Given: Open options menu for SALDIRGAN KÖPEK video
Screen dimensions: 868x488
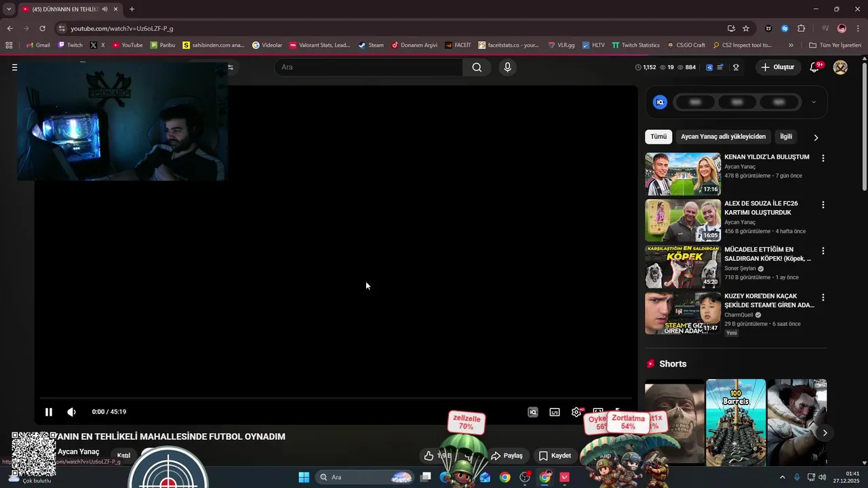Looking at the screenshot, I should pos(823,251).
